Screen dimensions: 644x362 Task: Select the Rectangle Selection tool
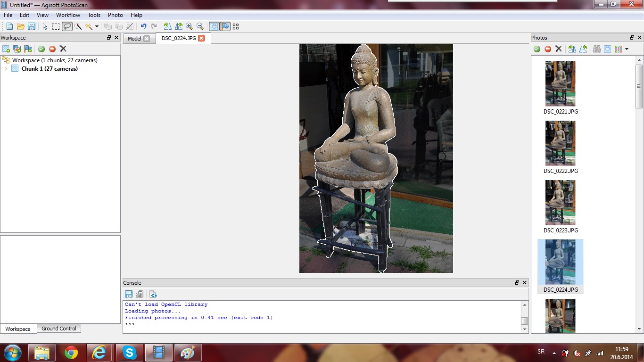point(56,26)
